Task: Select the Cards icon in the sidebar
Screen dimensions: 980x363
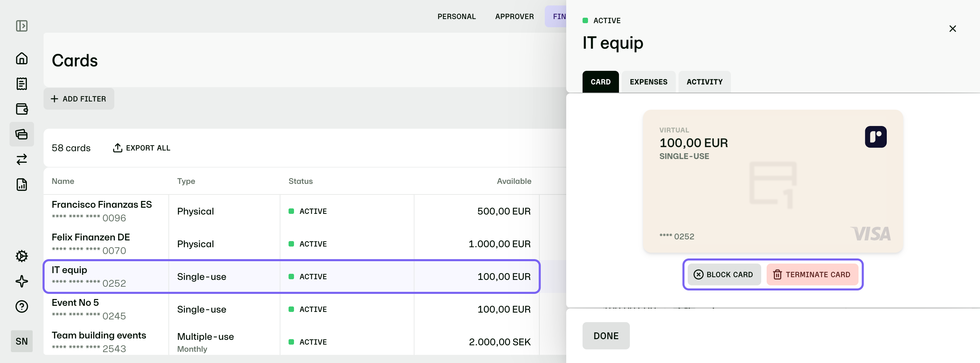Action: coord(22,134)
